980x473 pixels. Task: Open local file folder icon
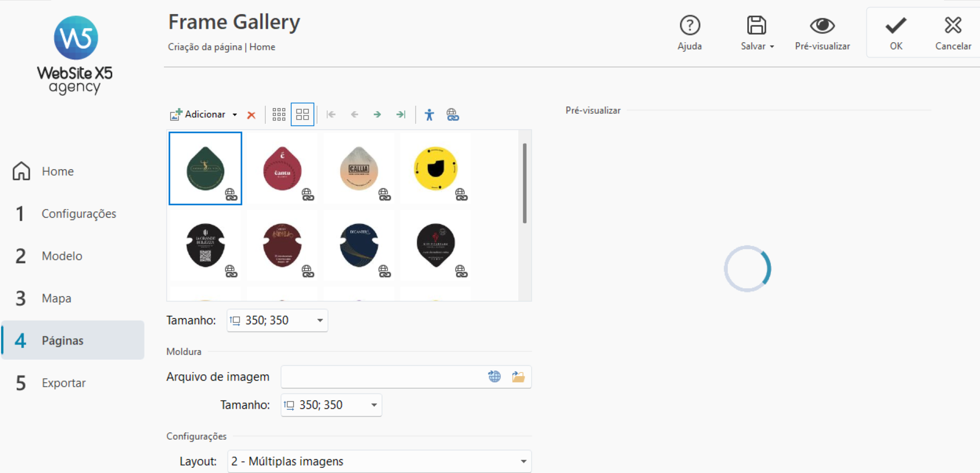point(518,376)
